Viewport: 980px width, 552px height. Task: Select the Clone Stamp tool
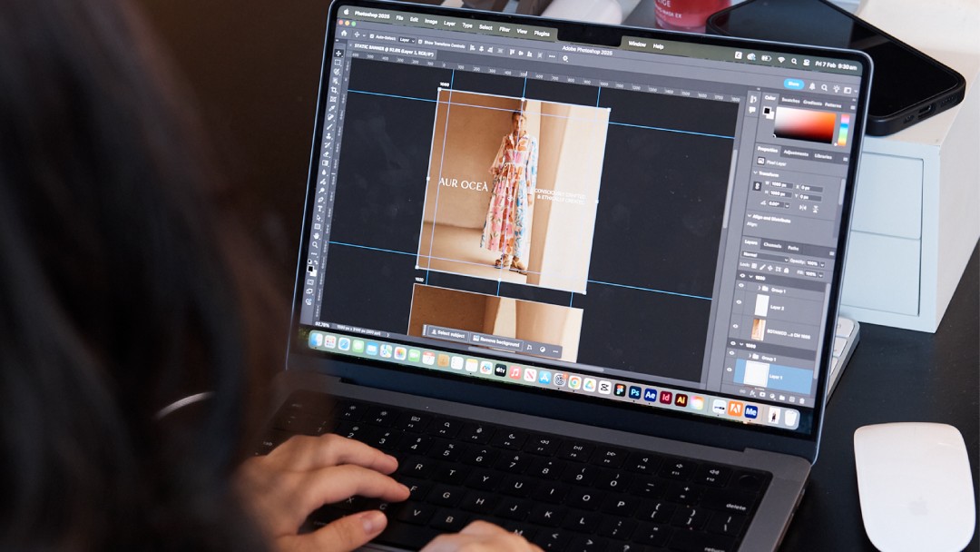pyautogui.click(x=328, y=135)
